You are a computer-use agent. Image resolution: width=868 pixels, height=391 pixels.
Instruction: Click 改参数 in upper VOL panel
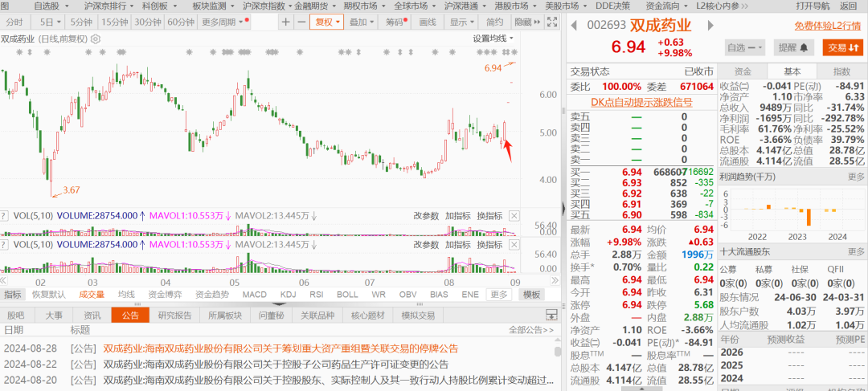(426, 216)
